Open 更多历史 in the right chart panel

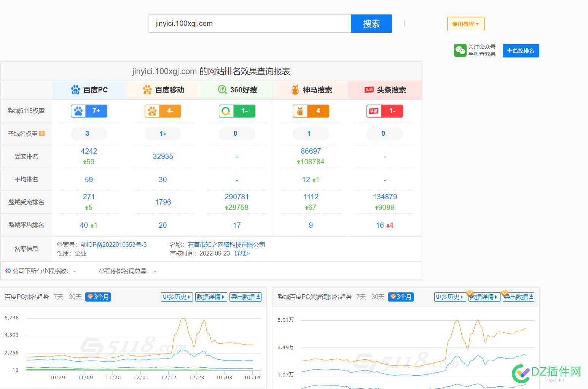450,297
